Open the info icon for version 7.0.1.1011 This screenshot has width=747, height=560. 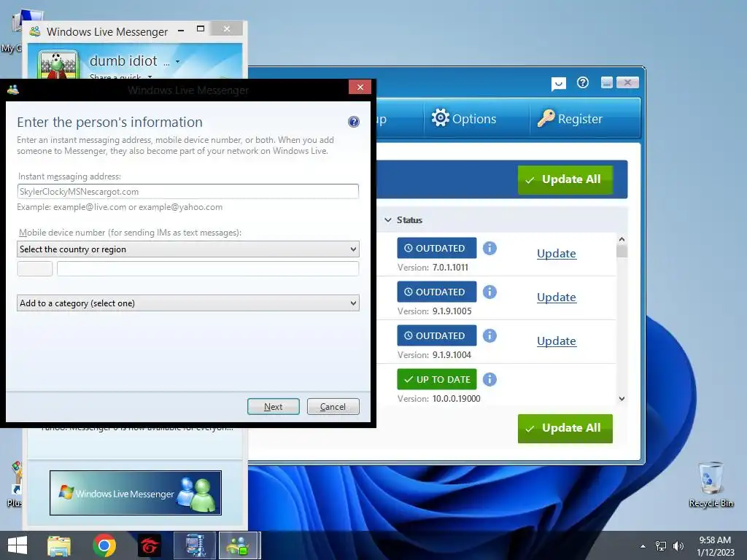pos(489,248)
